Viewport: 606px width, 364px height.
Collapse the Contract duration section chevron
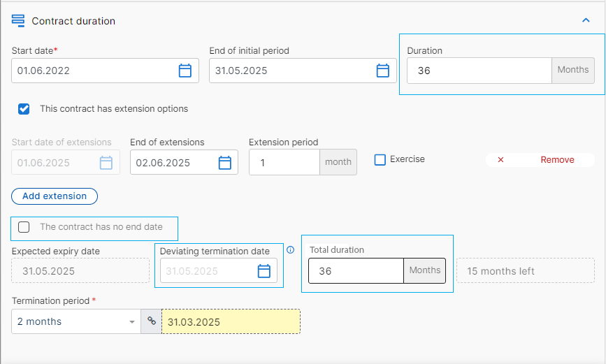pyautogui.click(x=586, y=20)
